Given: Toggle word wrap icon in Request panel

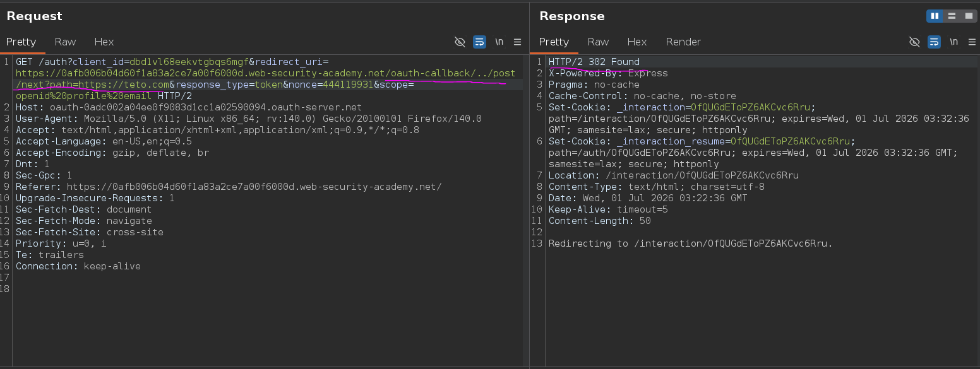Looking at the screenshot, I should (480, 42).
